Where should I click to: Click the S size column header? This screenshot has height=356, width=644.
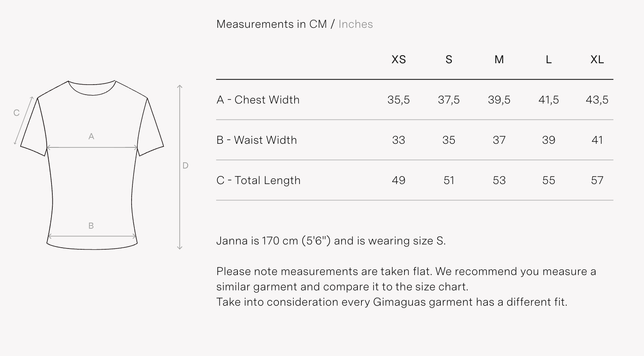(449, 60)
